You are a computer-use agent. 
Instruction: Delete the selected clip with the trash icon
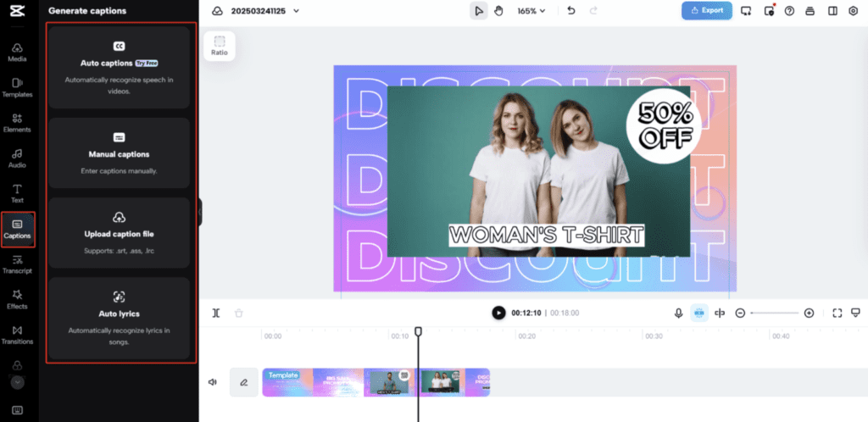click(x=238, y=313)
